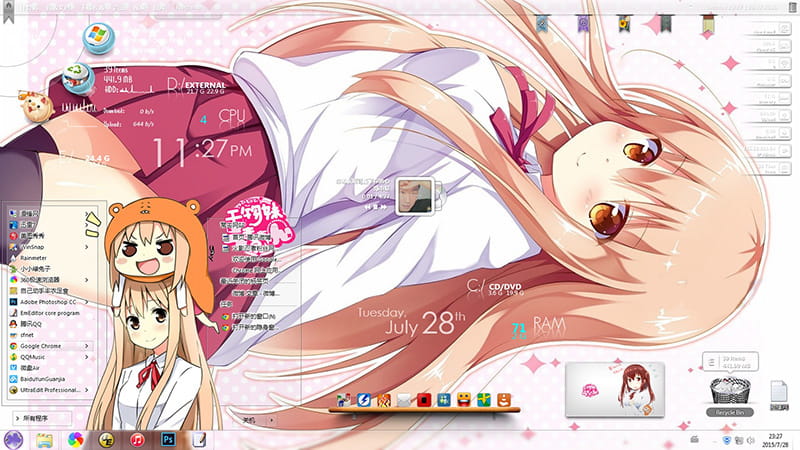Click the cat face widget icon
800x450 pixels.
[37, 106]
